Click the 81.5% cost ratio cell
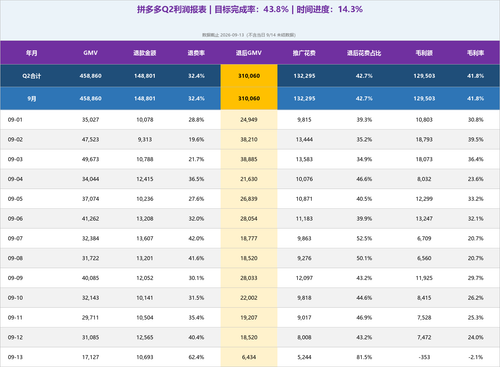This screenshot has height=367, width=500. (x=364, y=357)
